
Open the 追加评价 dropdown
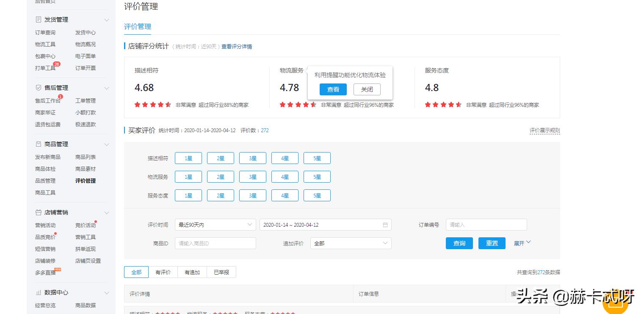(x=351, y=243)
